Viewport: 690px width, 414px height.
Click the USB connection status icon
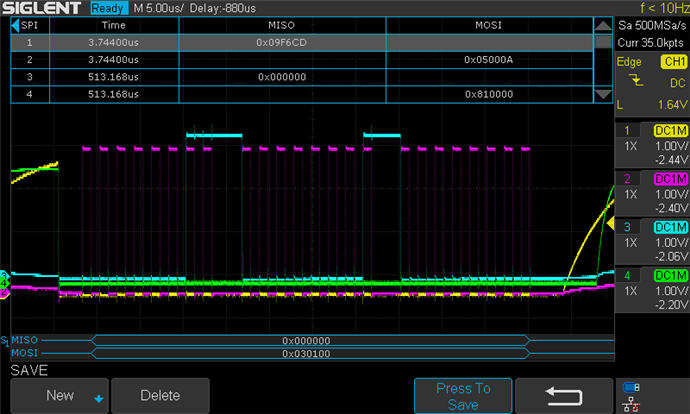[631, 388]
